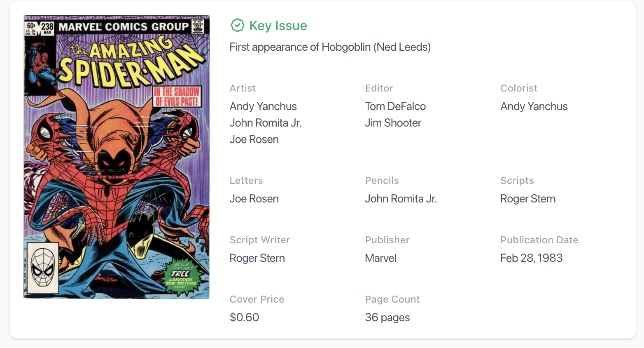
Task: Click the Key Issue checkmark badge icon
Action: (x=237, y=26)
